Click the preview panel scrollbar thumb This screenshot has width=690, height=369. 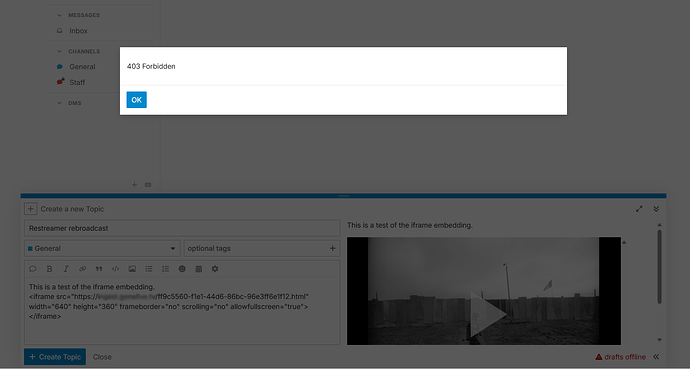659,267
